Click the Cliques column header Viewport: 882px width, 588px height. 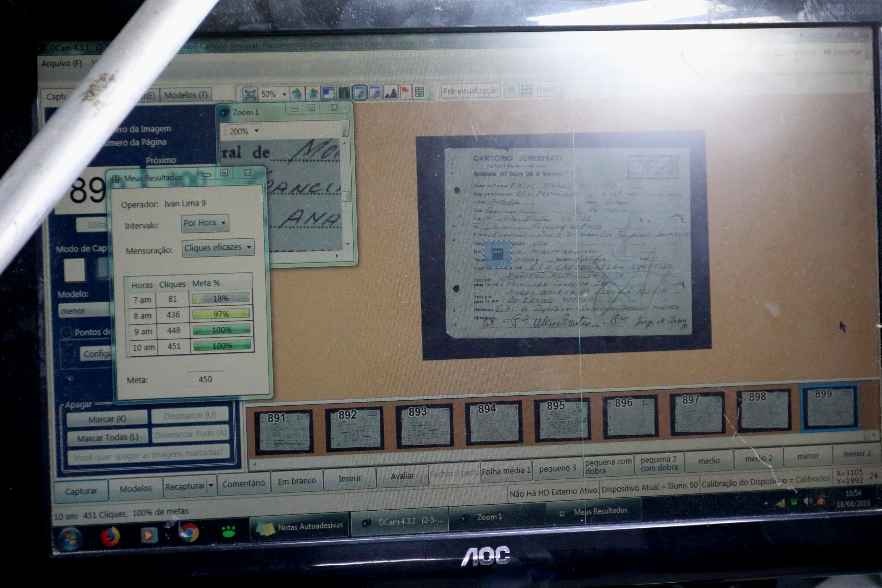click(172, 284)
